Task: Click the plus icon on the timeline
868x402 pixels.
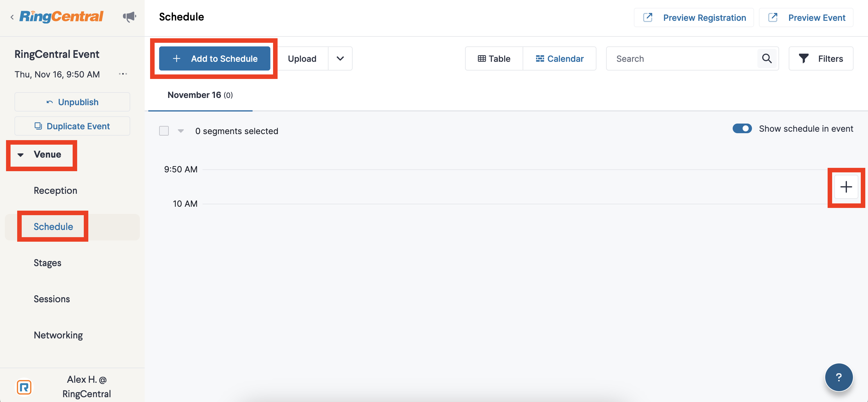Action: tap(846, 187)
